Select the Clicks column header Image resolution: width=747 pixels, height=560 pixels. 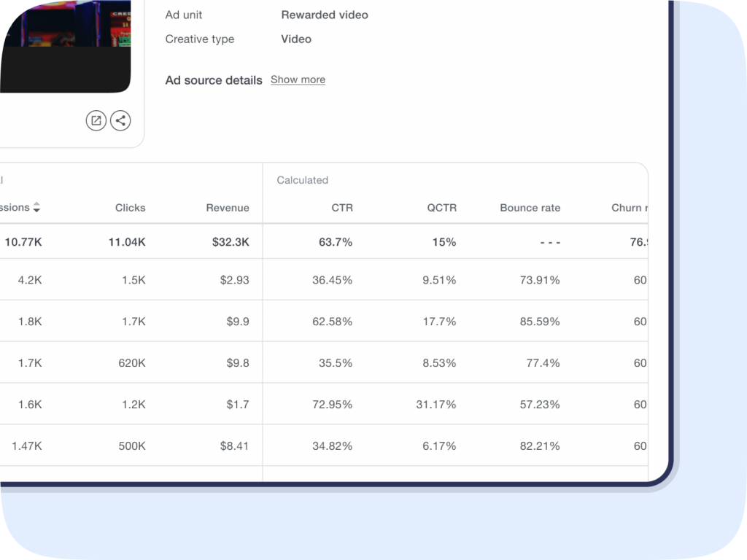click(130, 208)
